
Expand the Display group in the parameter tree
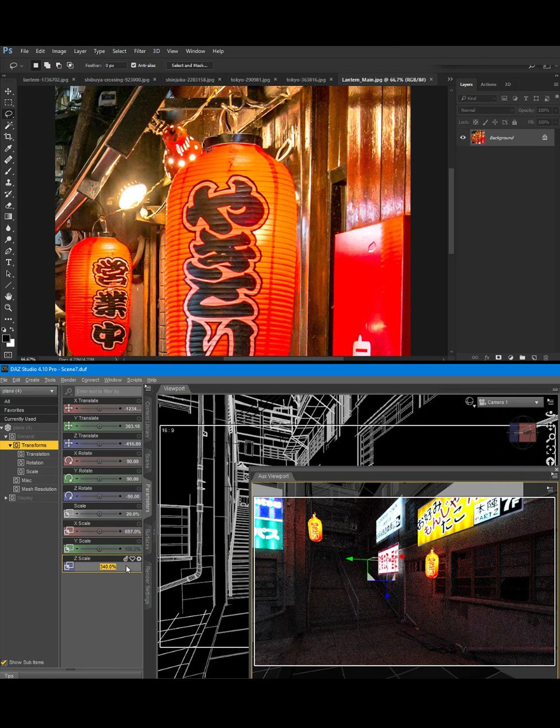(x=6, y=497)
